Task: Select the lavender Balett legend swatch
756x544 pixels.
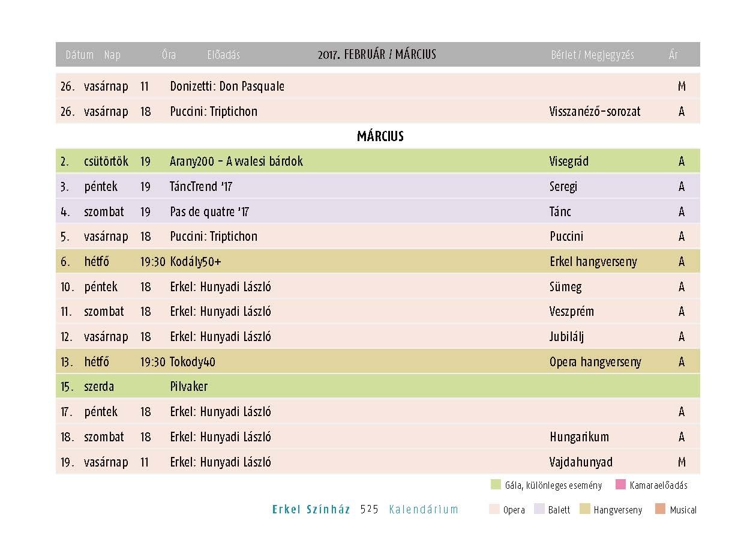Action: pyautogui.click(x=539, y=509)
